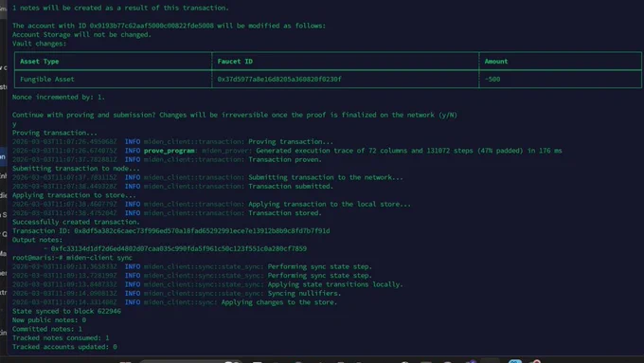644x363 pixels.
Task: Click the 'prove_program' log label
Action: click(x=170, y=151)
